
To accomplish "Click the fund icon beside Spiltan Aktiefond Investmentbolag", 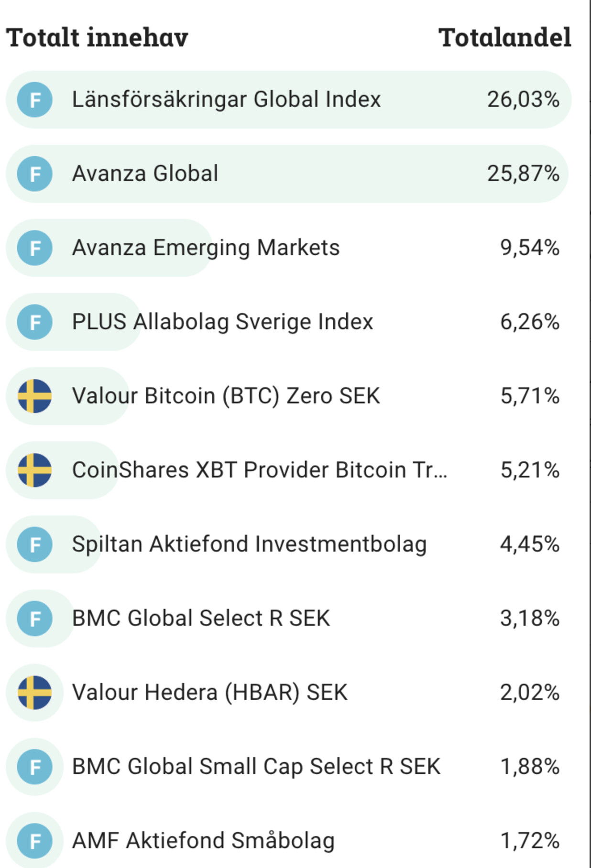I will point(34,544).
